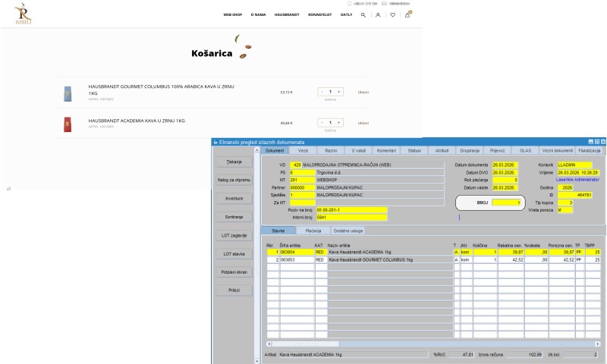The image size is (607, 364).
Task: Select item code cell 063854
Action: coord(297,253)
